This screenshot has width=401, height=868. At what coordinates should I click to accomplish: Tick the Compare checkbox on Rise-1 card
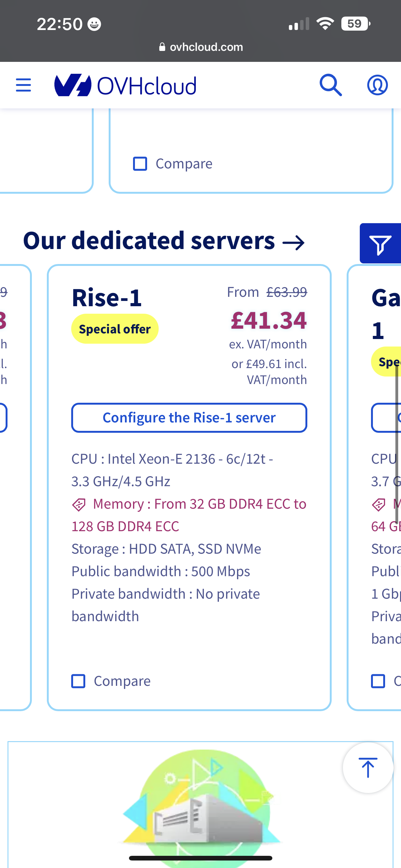[78, 681]
